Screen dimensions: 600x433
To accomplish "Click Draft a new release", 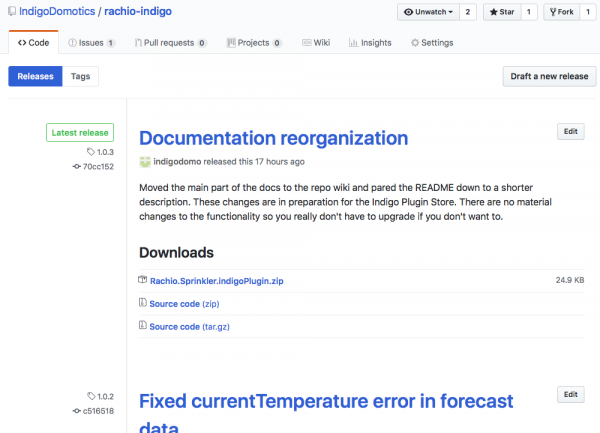I will click(x=549, y=76).
